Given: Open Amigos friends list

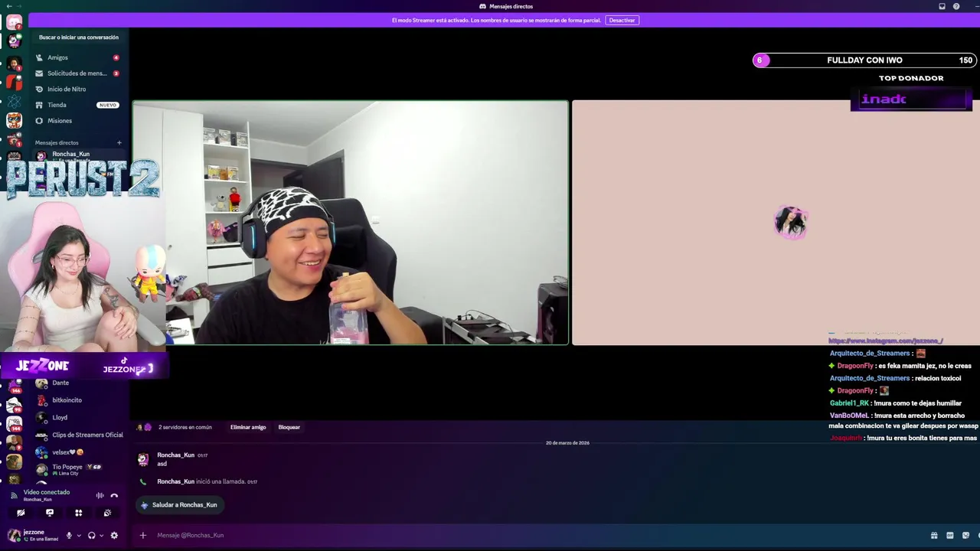Looking at the screenshot, I should point(77,57).
